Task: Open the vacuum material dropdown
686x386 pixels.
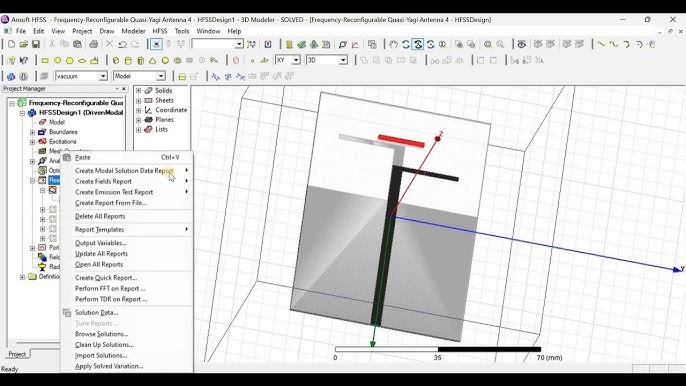Action: 103,76
